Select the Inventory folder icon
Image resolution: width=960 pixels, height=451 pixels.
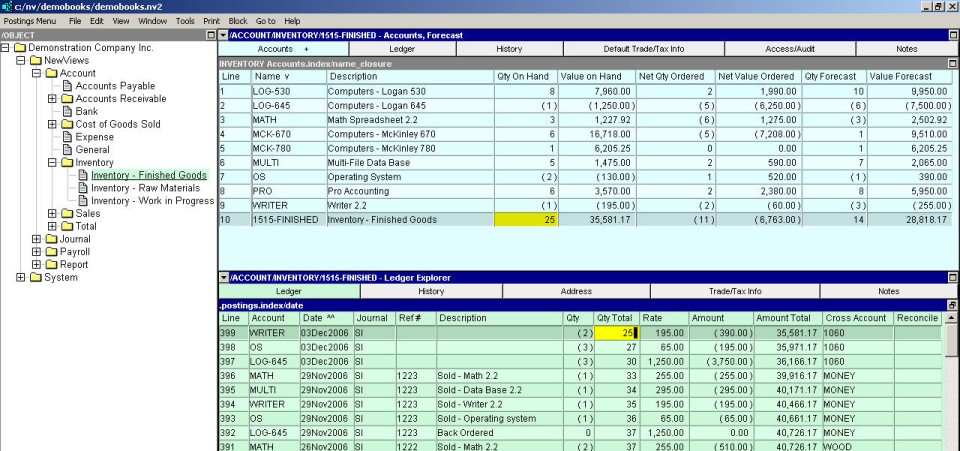67,162
